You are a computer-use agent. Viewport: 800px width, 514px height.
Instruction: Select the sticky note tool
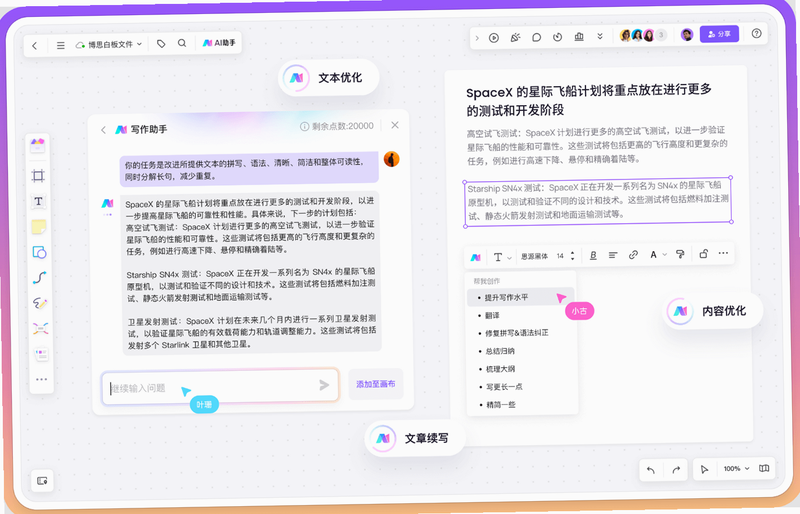(39, 227)
